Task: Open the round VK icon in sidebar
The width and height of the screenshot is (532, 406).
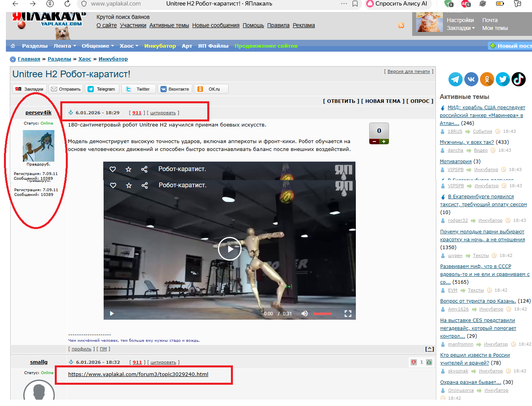Action: (471, 79)
